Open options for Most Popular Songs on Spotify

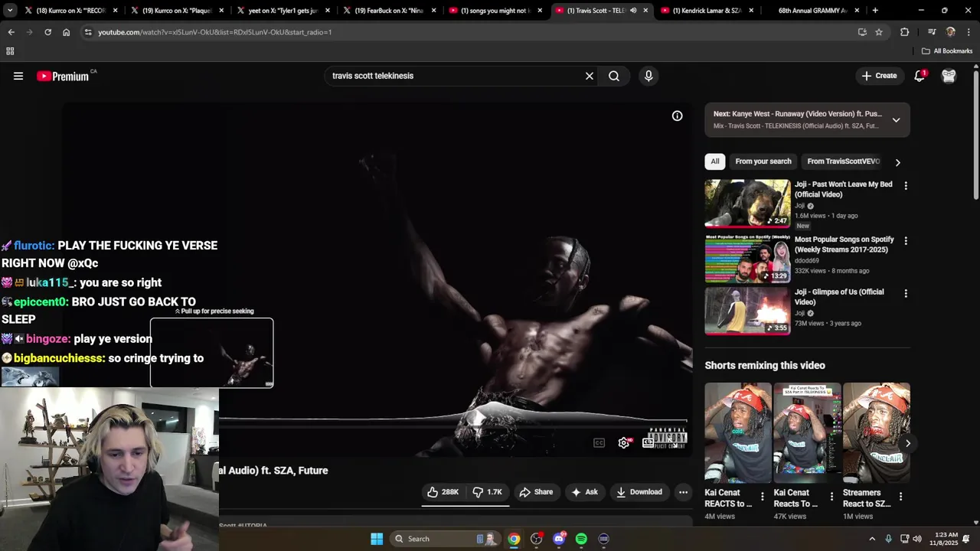coord(906,241)
